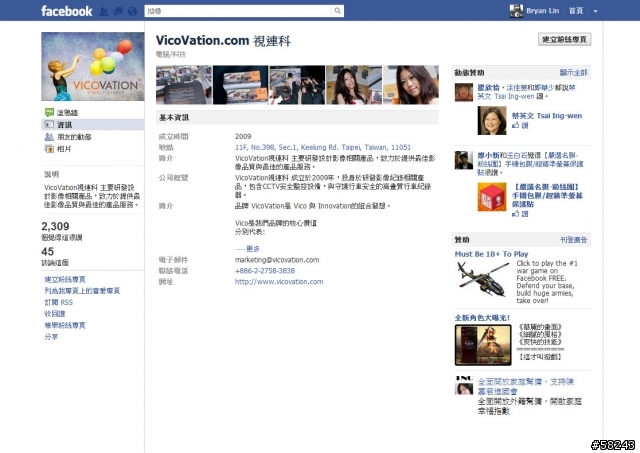Viewport: 640px width, 453px height.
Task: Click the create an ad link in sponsored header
Action: tap(573, 240)
